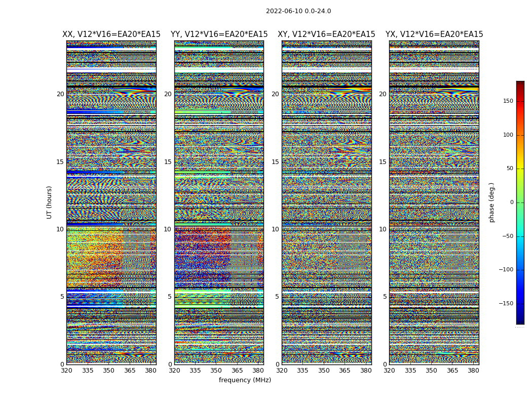This screenshot has height=405, width=532.
Task: Click the 380 frequency tick under the XX plot
Action: [x=150, y=371]
